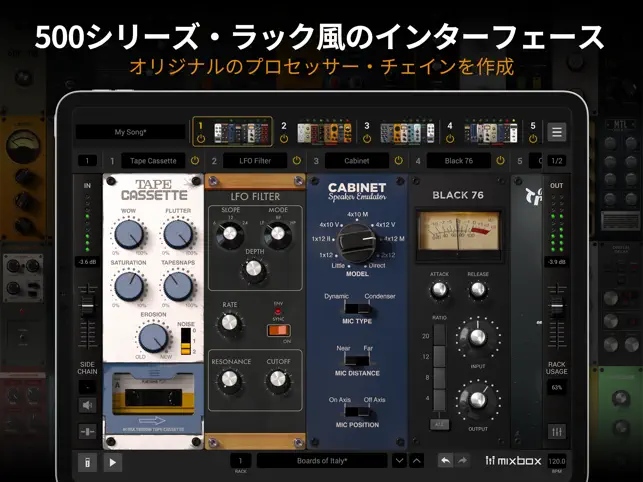The image size is (643, 482).
Task: Click the RELEASE knob on Black 76
Action: pyautogui.click(x=478, y=290)
